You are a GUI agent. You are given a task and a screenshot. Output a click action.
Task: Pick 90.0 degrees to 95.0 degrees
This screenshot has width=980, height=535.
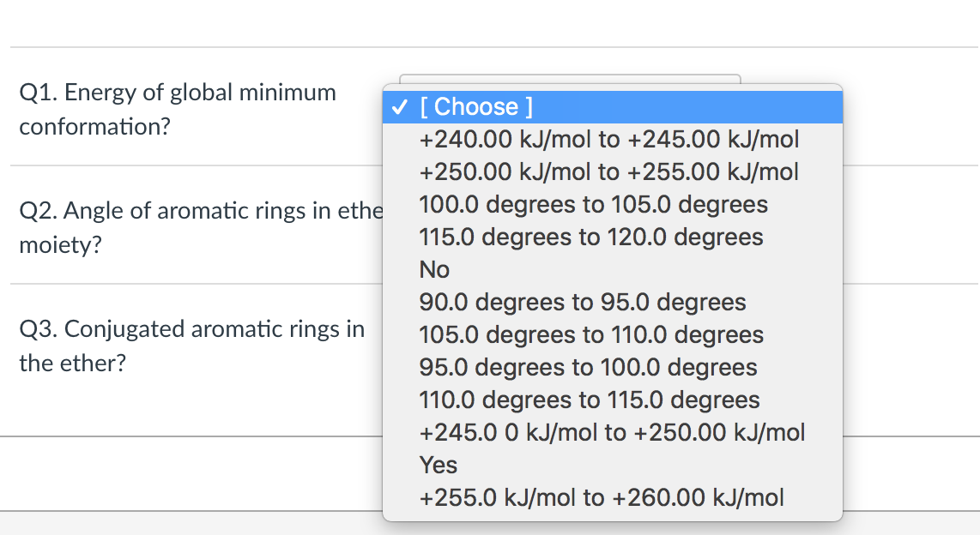[583, 302]
